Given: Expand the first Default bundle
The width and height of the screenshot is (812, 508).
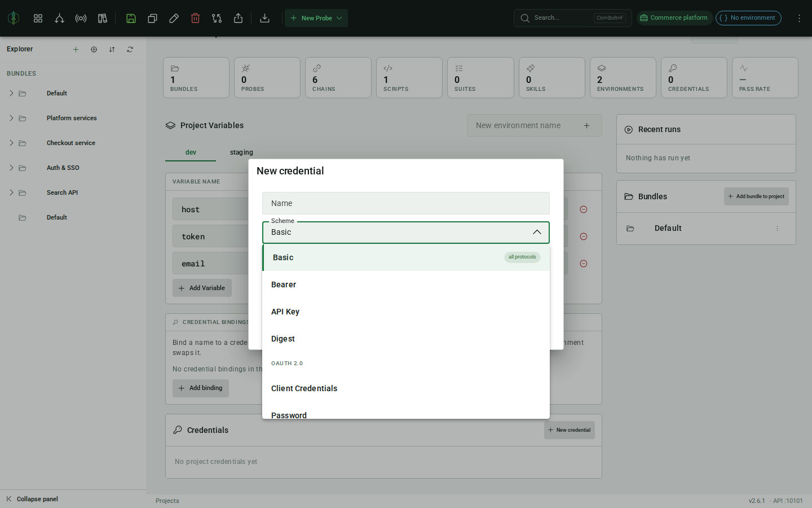Looking at the screenshot, I should pyautogui.click(x=11, y=93).
